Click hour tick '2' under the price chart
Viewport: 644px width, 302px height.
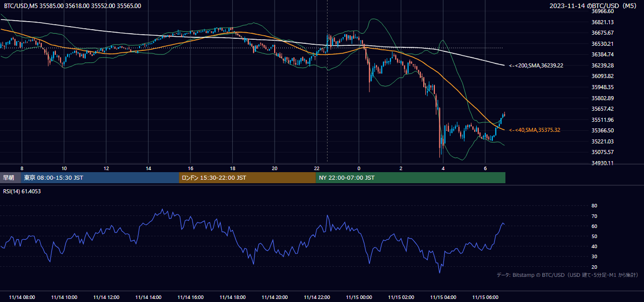pos(401,168)
